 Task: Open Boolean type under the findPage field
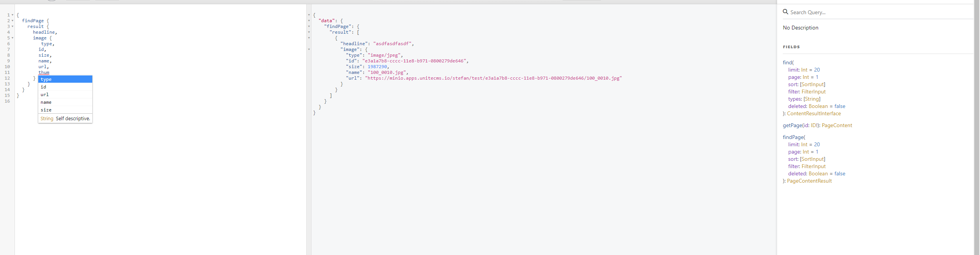point(818,173)
